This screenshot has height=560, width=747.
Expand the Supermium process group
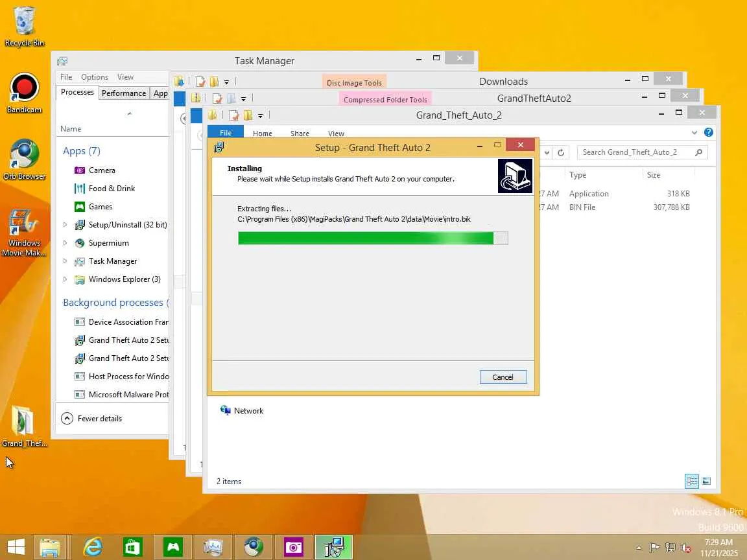(65, 242)
